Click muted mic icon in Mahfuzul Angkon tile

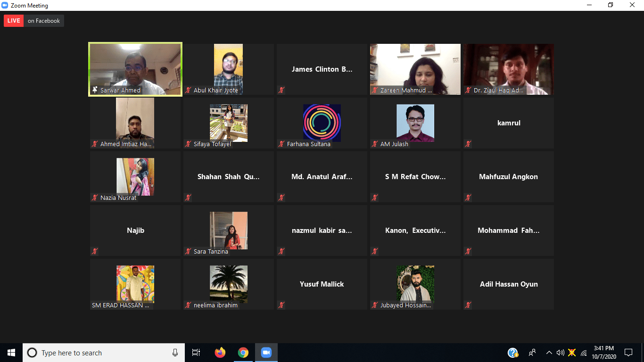click(x=468, y=197)
